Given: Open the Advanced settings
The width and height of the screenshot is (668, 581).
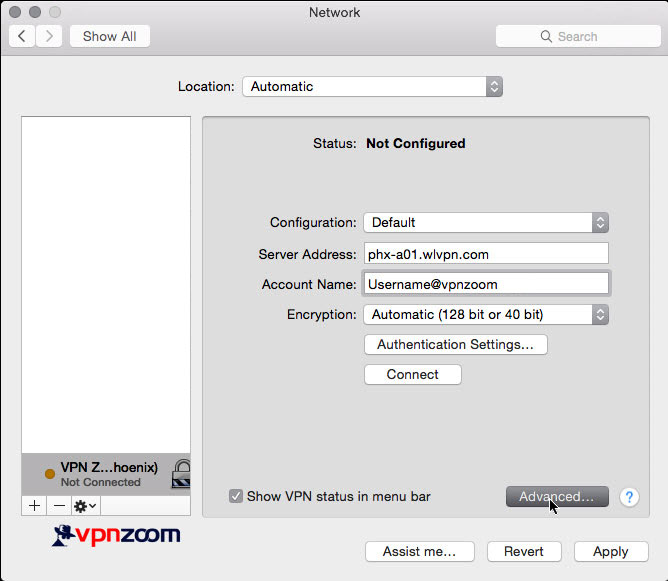Looking at the screenshot, I should 557,496.
